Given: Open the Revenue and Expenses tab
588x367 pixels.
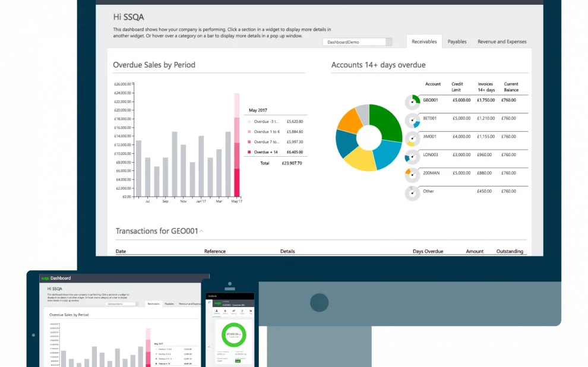Looking at the screenshot, I should (x=502, y=42).
